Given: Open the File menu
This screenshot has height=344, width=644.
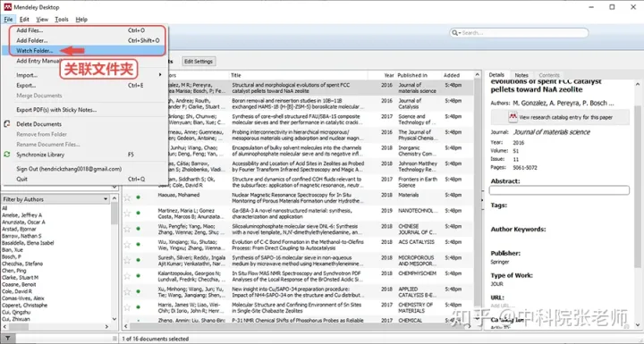Looking at the screenshot, I should (x=8, y=20).
